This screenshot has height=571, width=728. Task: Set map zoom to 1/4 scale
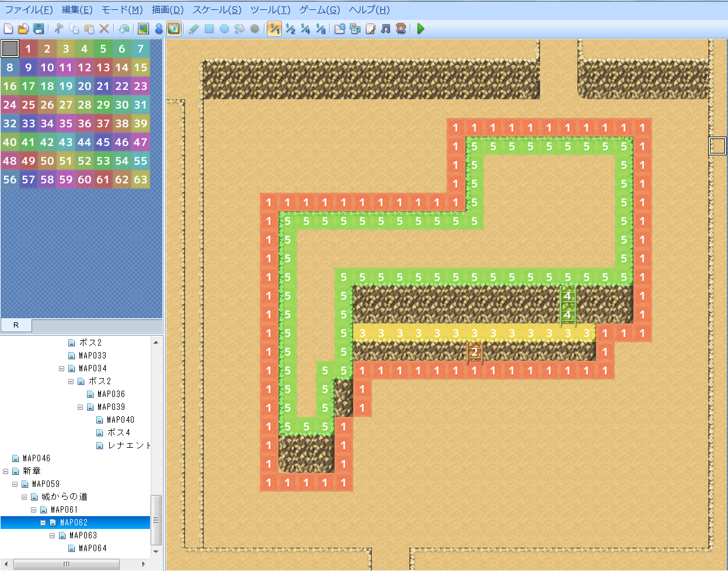pyautogui.click(x=305, y=29)
